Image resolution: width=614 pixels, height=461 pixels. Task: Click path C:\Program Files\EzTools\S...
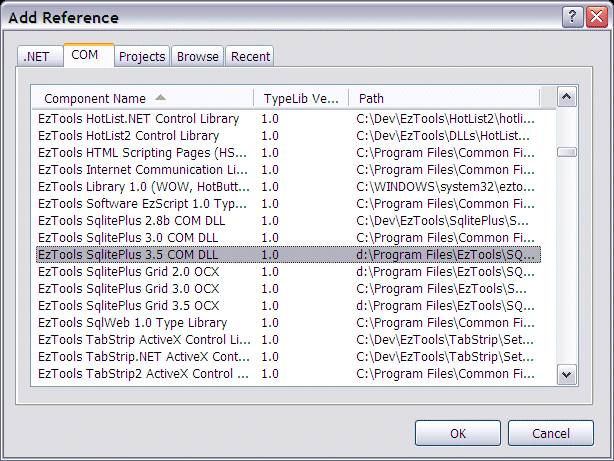441,289
